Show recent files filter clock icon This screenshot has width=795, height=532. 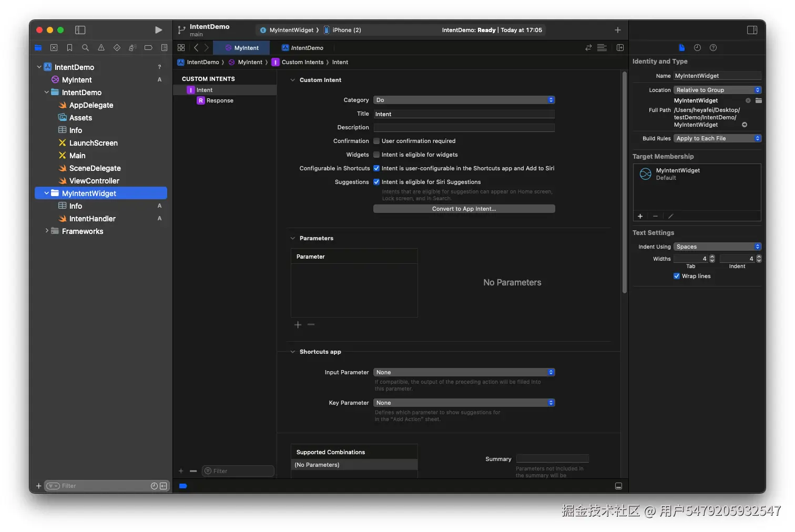(154, 486)
